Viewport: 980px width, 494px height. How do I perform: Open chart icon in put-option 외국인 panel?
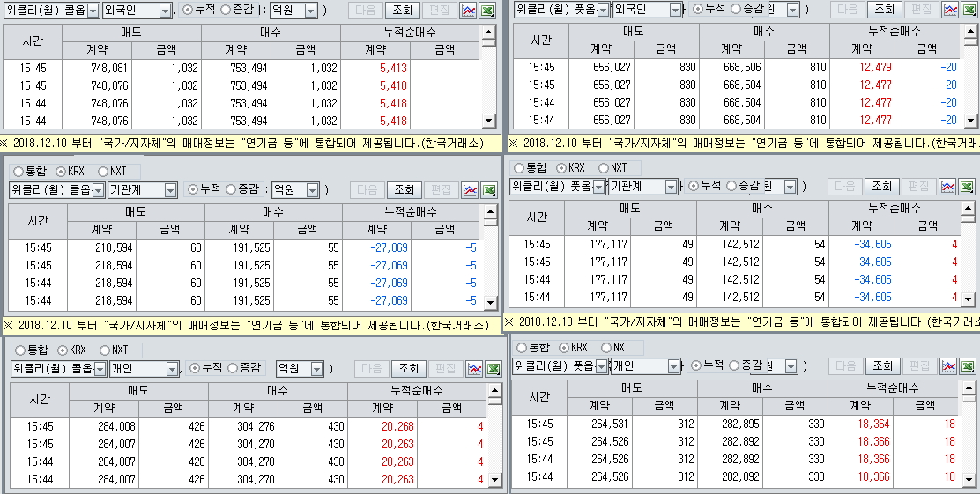(x=950, y=10)
